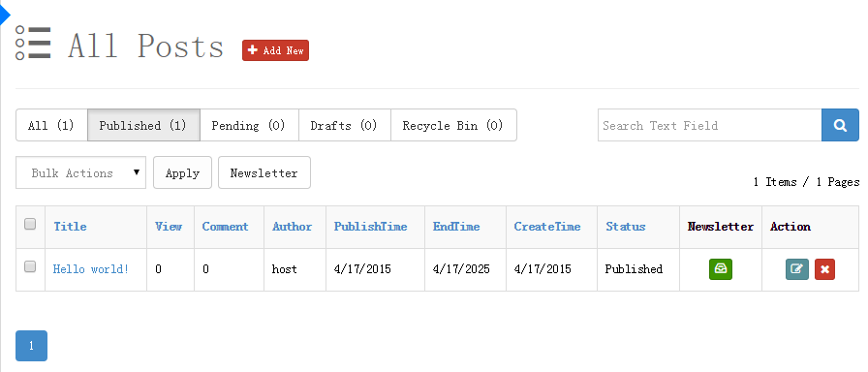Sort by the View column
Screen dimensions: 868x372
[169, 227]
